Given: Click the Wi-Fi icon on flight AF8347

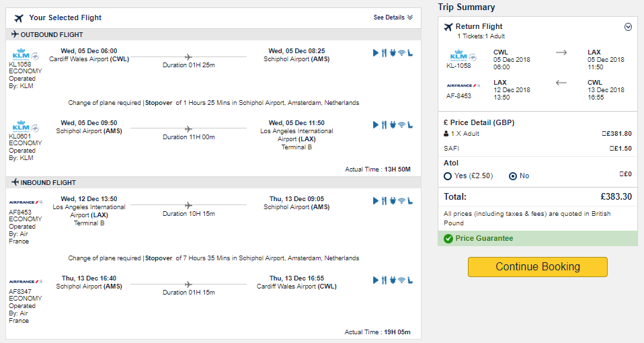Looking at the screenshot, I should click(x=402, y=280).
